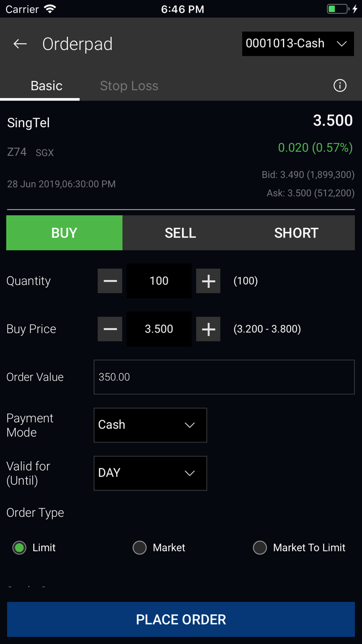The width and height of the screenshot is (362, 644).
Task: Tap the Order Value input field
Action: point(224,377)
